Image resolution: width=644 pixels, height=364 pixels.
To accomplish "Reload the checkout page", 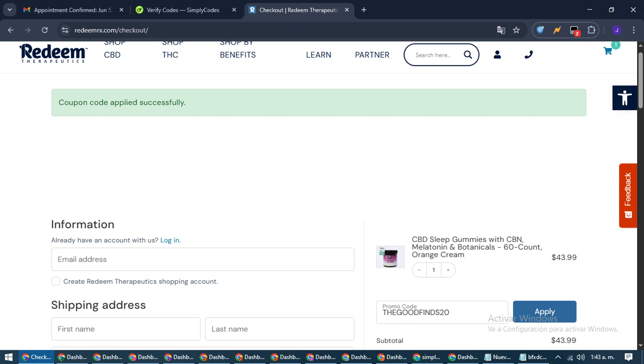I will 45,30.
